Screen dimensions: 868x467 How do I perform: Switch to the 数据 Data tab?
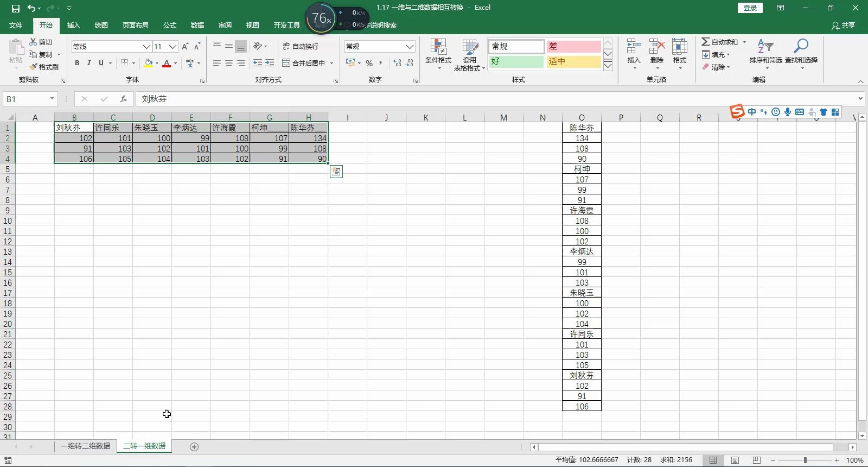coord(197,26)
